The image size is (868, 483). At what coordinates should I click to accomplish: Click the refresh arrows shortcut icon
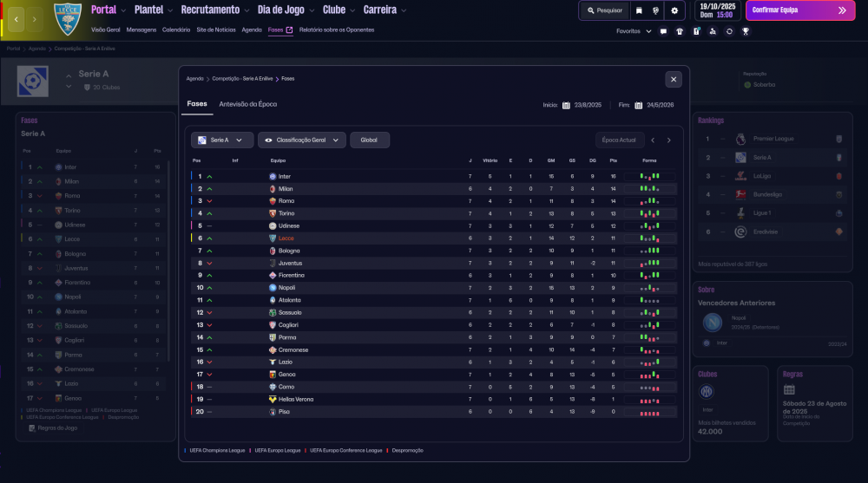pos(729,31)
